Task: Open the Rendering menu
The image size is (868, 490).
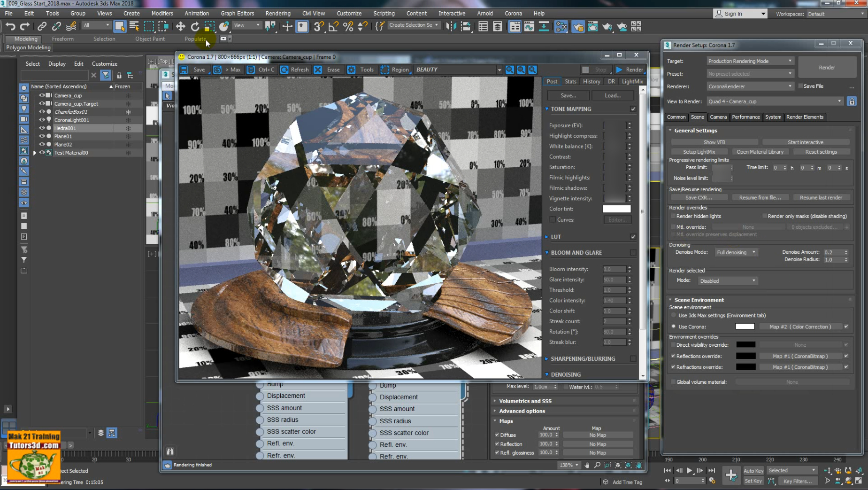Action: pyautogui.click(x=277, y=13)
